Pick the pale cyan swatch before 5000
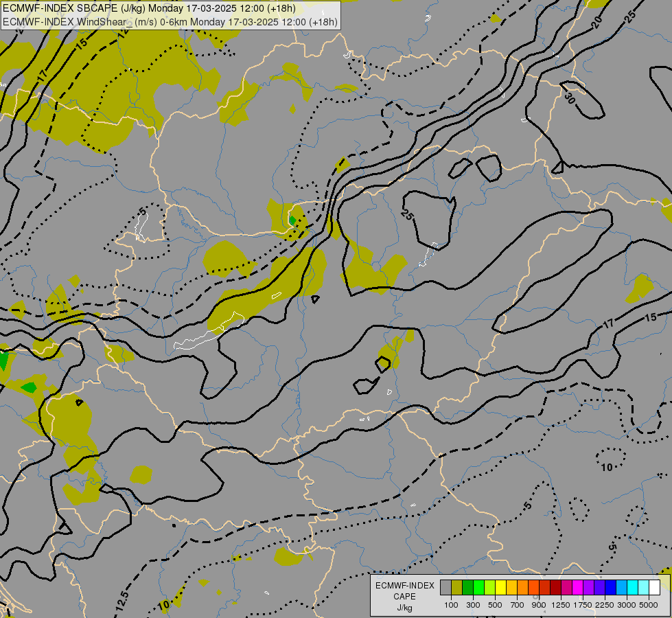Viewport: 672px width, 618px height. [x=643, y=588]
